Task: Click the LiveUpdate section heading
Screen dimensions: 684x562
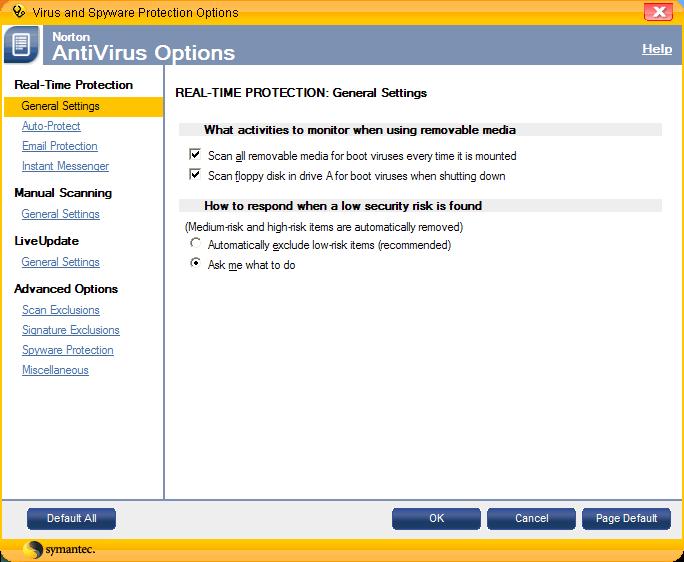Action: [47, 241]
